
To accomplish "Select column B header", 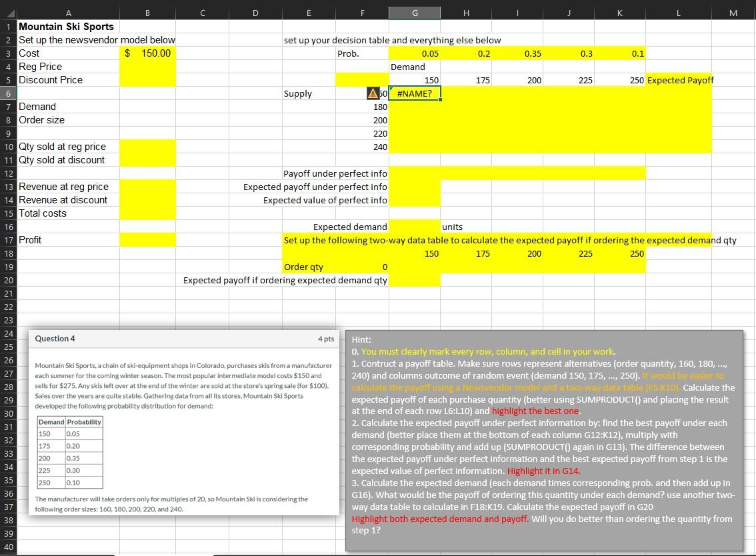I will (x=147, y=13).
